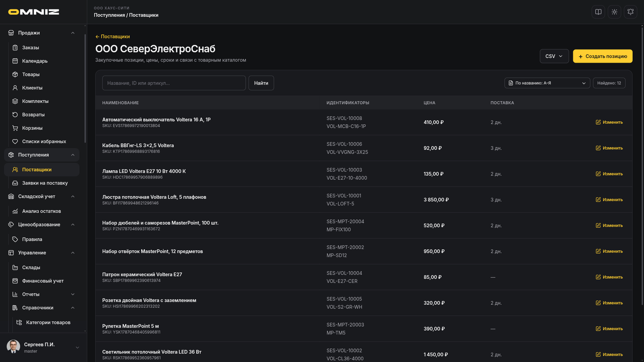Click the Клиенты person icon

click(15, 88)
